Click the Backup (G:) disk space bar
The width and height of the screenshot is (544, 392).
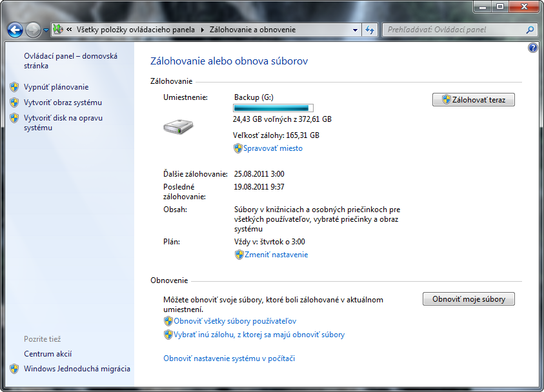[273, 108]
